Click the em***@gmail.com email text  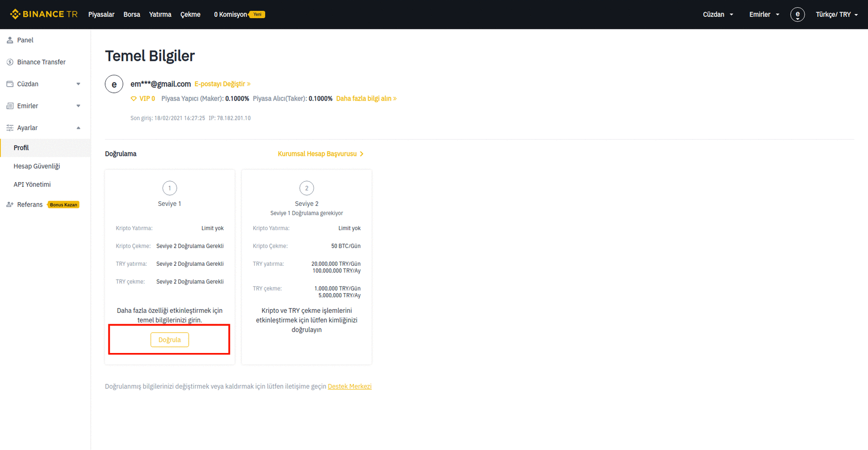(x=160, y=84)
